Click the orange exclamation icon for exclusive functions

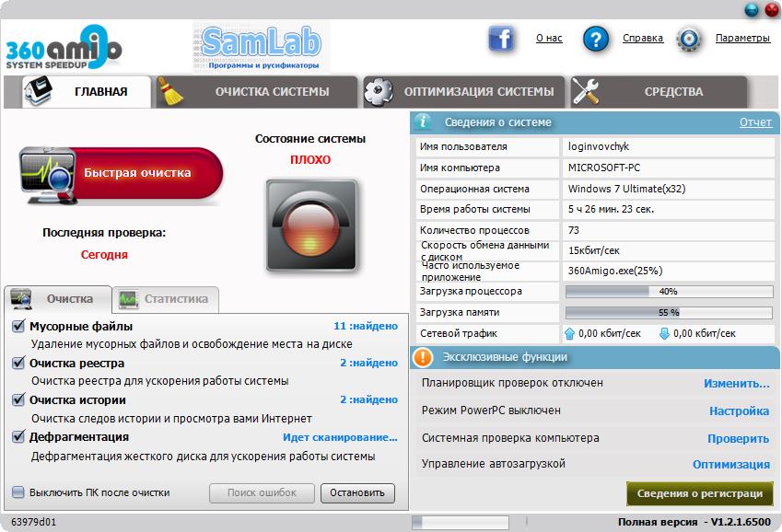pyautogui.click(x=423, y=357)
